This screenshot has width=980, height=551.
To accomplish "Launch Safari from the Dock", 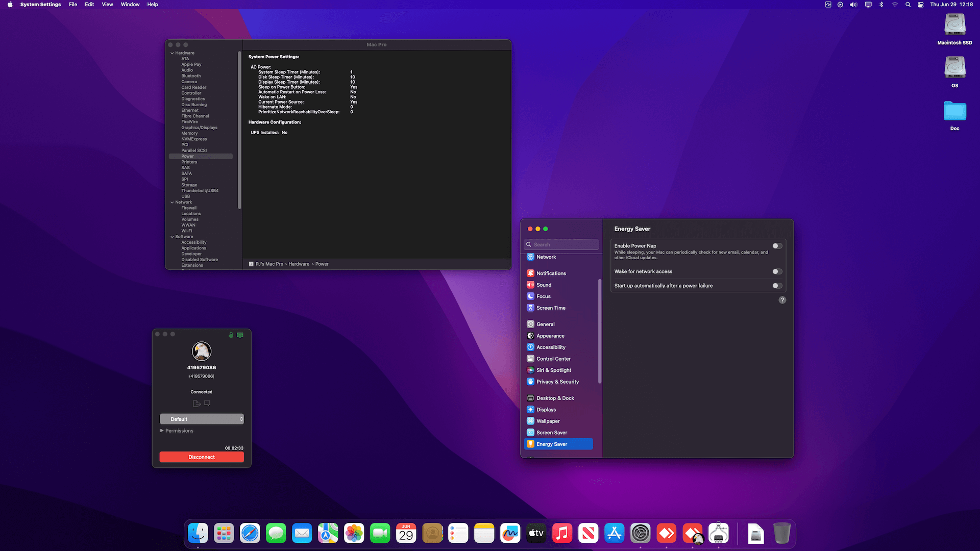I will point(250,534).
